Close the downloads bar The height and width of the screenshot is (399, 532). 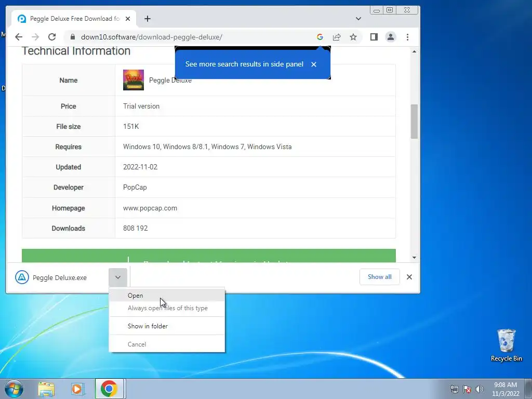[x=409, y=277]
